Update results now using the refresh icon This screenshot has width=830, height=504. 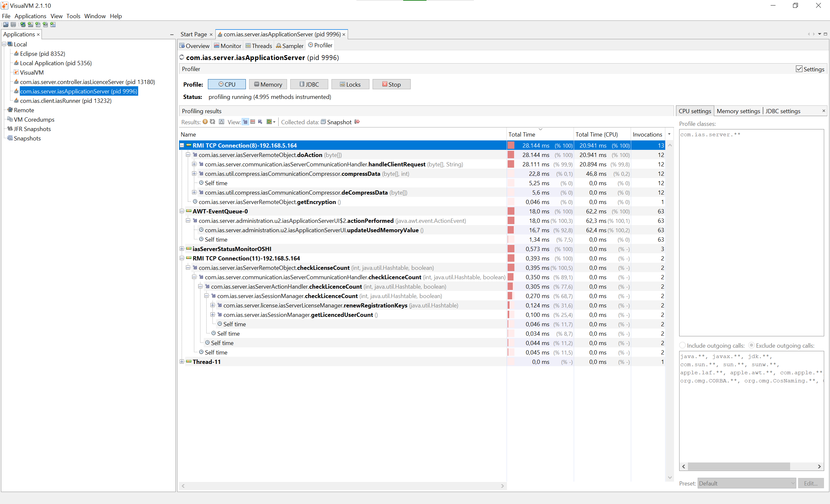[212, 122]
